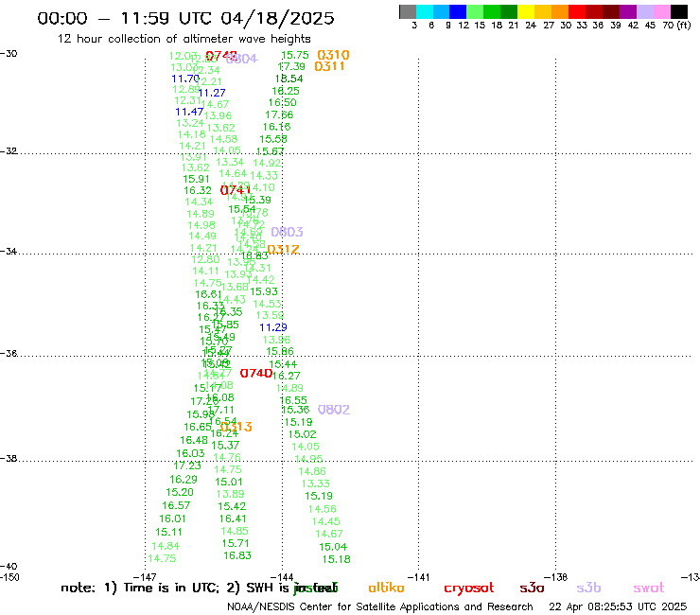700x615 pixels.
Task: Click the altika satellite legend label
Action: 386,588
